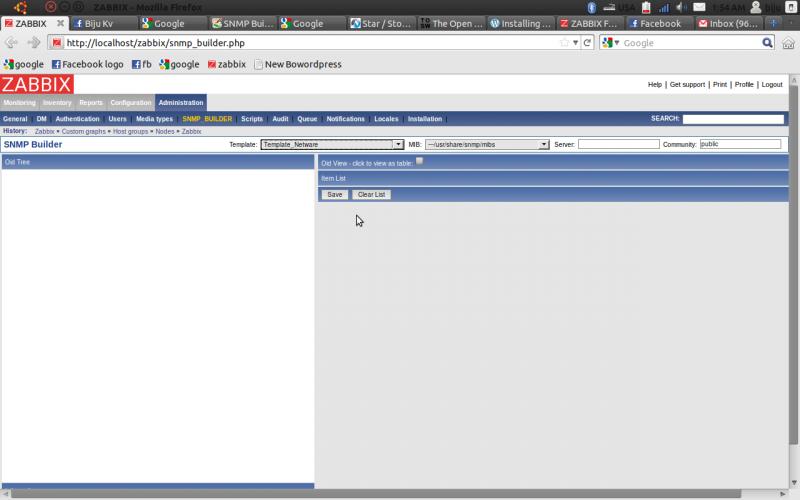Click the ZABBIX logo
Screen dimensions: 800x500
[37, 84]
